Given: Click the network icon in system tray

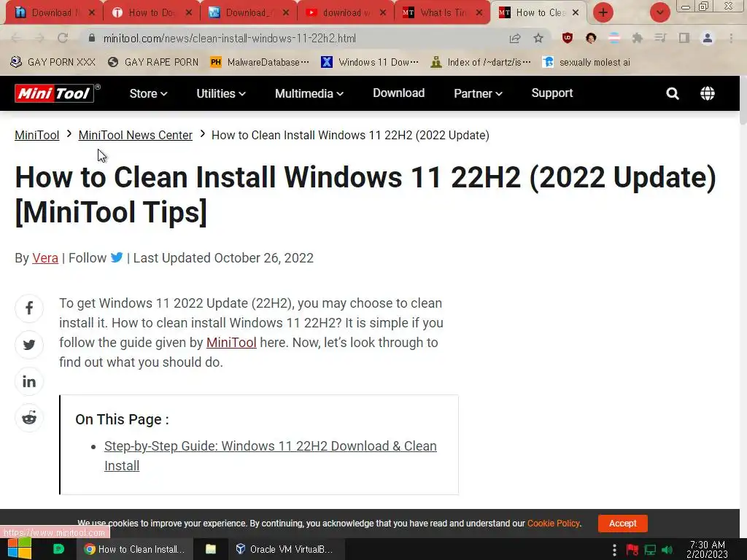Looking at the screenshot, I should coord(650,550).
